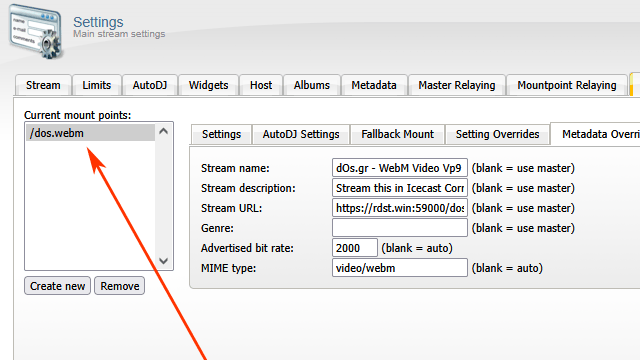Focus the Stream URL field
The image size is (640, 360).
tap(400, 208)
